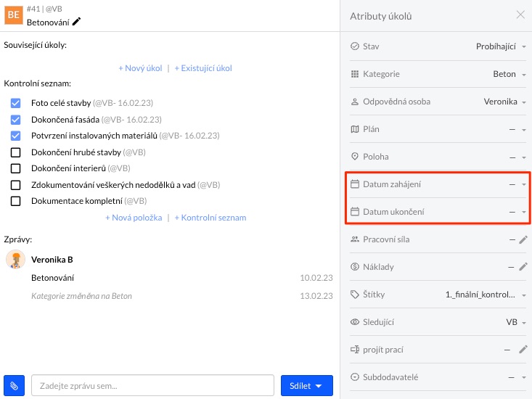This screenshot has height=399, width=532.
Task: Click the orange BE task avatar
Action: coord(13,15)
